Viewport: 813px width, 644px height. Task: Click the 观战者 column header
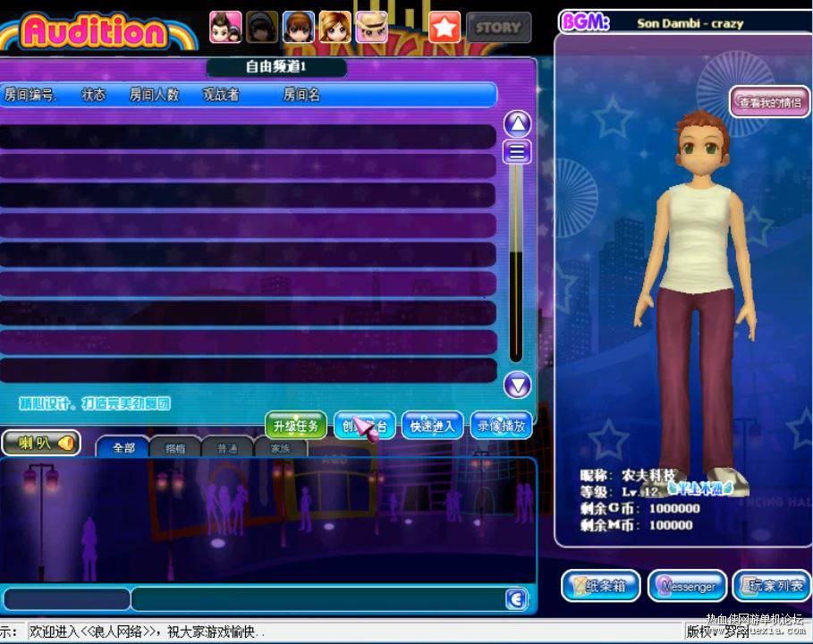pyautogui.click(x=221, y=95)
